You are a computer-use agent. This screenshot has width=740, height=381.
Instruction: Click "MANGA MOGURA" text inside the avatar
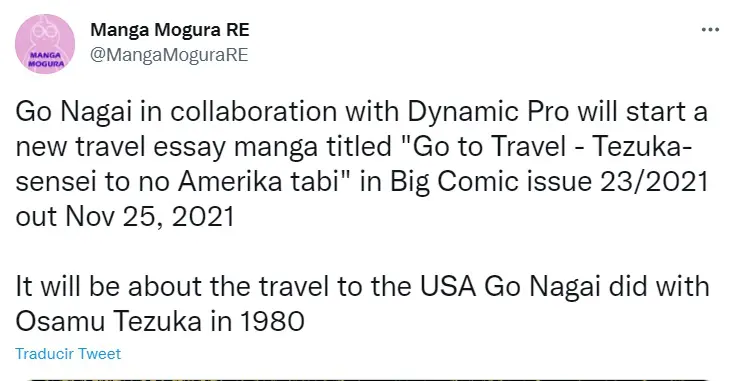pyautogui.click(x=47, y=59)
